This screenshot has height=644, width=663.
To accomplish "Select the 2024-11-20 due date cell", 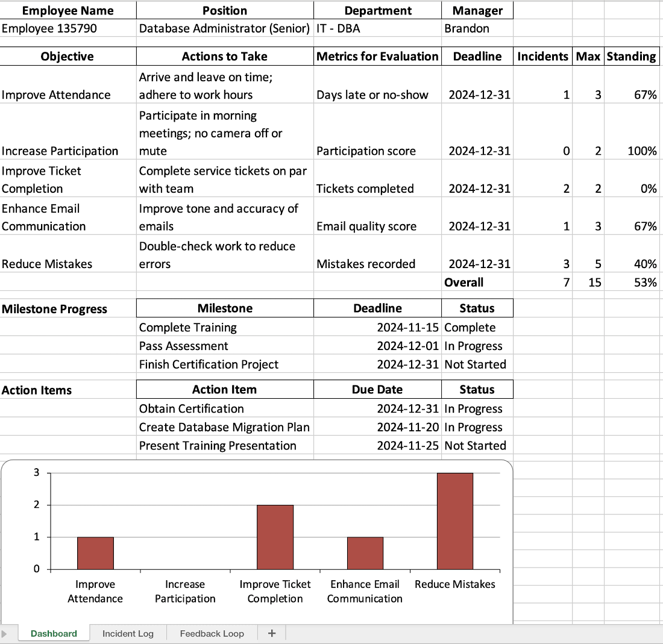I will point(377,427).
